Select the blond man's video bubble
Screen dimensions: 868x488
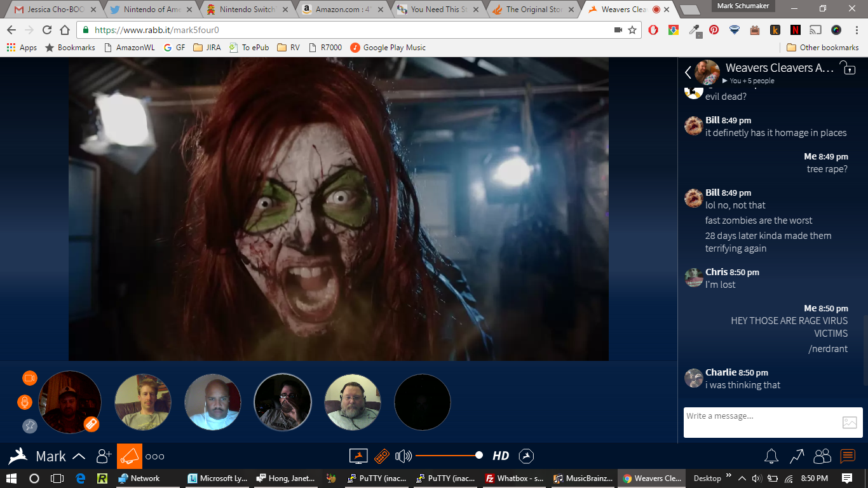[x=143, y=402]
